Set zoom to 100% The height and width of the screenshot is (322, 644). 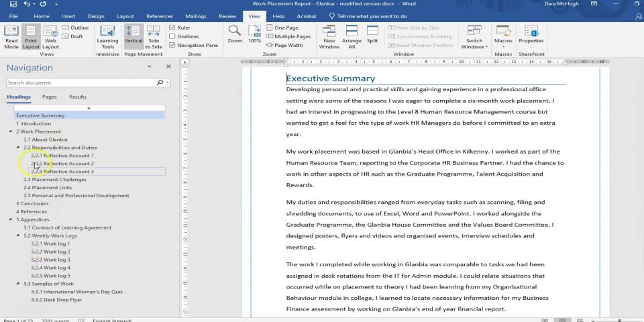(255, 34)
